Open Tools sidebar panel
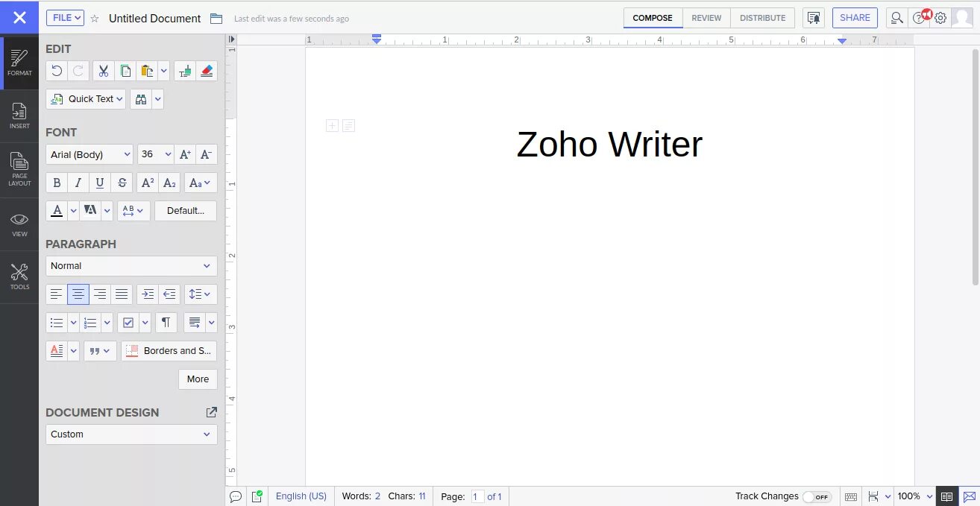 tap(19, 276)
